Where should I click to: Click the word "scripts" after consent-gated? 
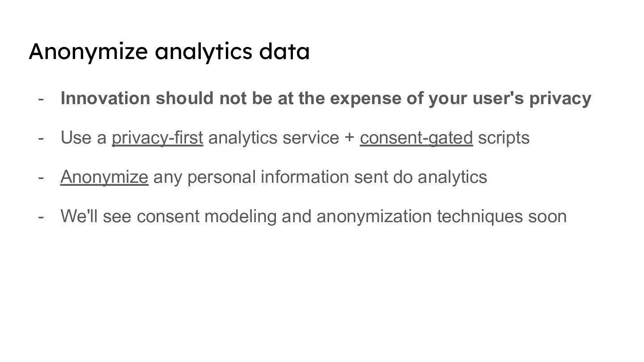click(504, 138)
